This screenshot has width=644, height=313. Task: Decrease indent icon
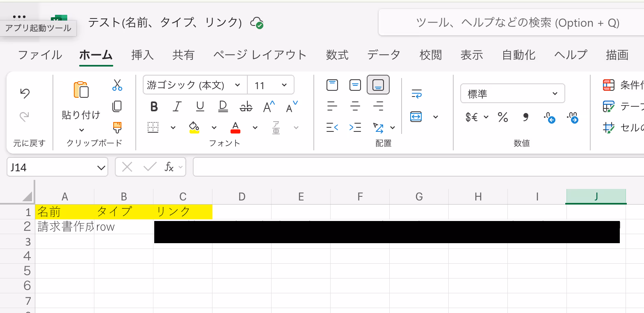pos(332,128)
